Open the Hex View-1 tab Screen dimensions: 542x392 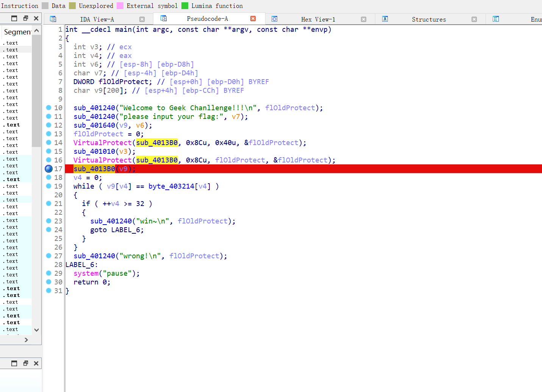click(x=318, y=19)
